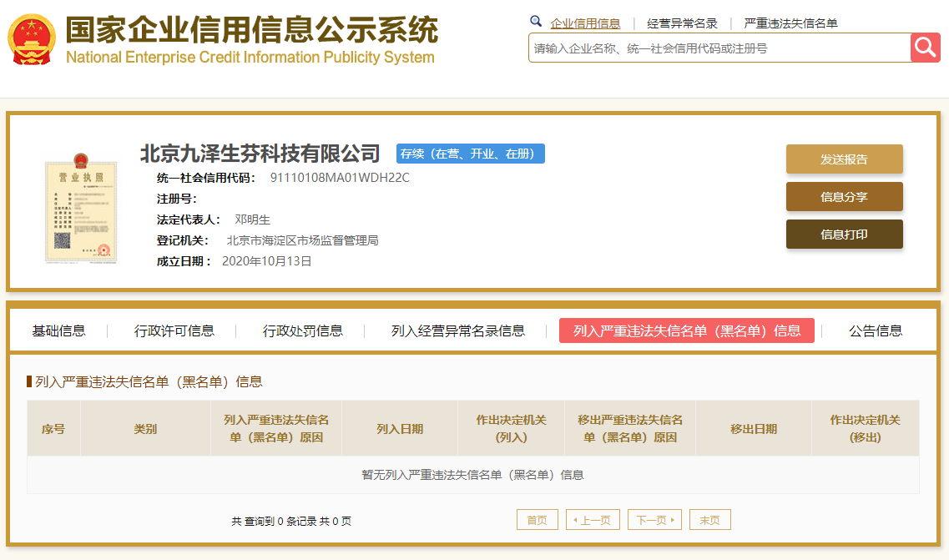Click the 列入严重违法失信名单（黑名单）原因 column header
Screen dimensions: 949x560
pyautogui.click(x=276, y=429)
